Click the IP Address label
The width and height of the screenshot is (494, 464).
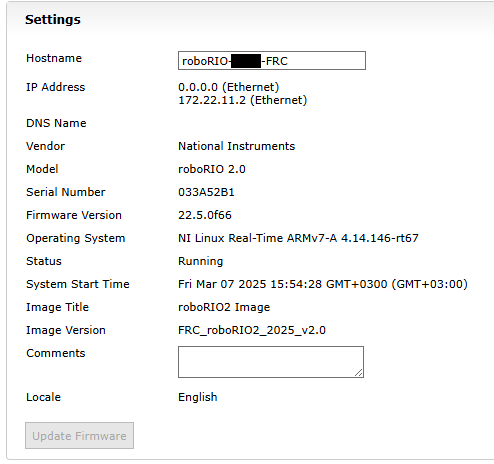coord(56,87)
